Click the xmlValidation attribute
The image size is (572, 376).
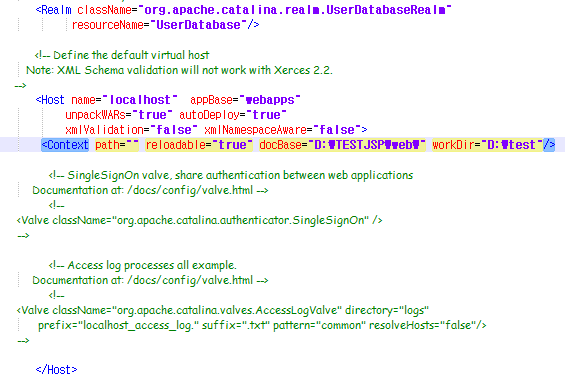[104, 130]
